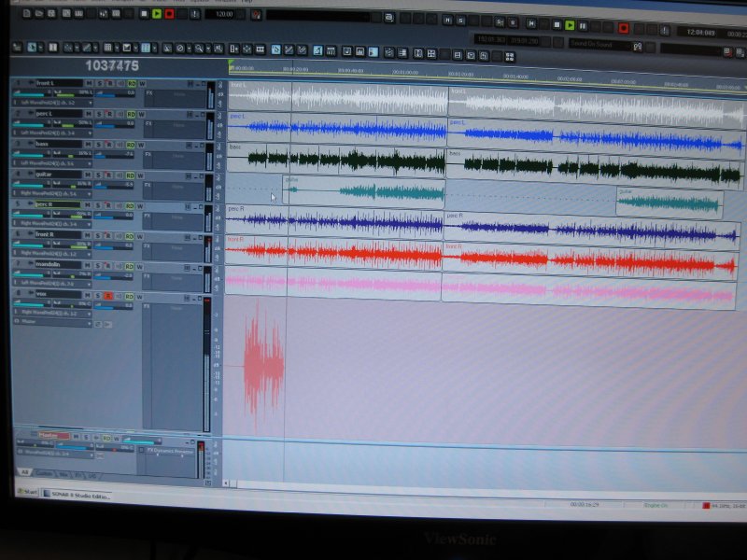Mute the front L track
Screen dimensions: 747x560
click(88, 84)
